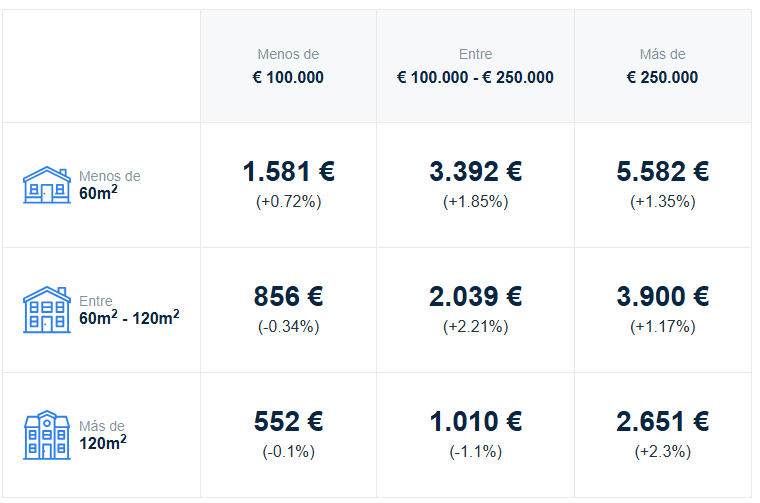Select the 'Menos de € 100.000' column header
The width and height of the screenshot is (760, 503).
(x=288, y=66)
